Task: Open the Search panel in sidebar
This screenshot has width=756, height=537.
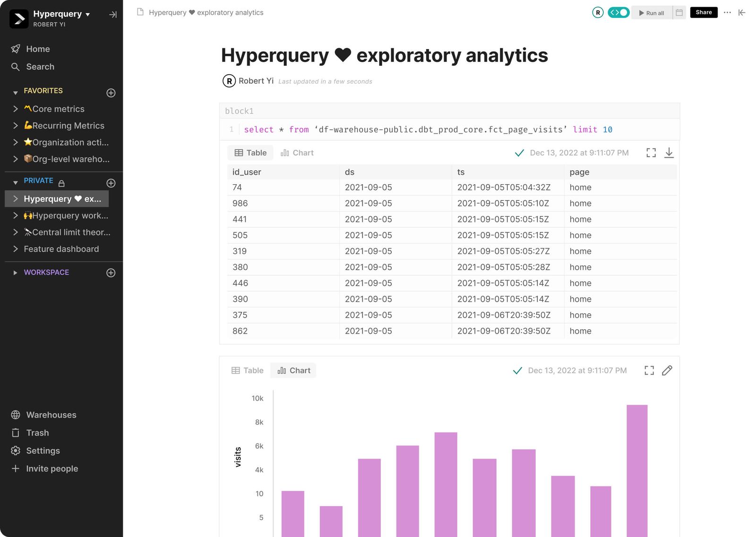Action: (39, 67)
